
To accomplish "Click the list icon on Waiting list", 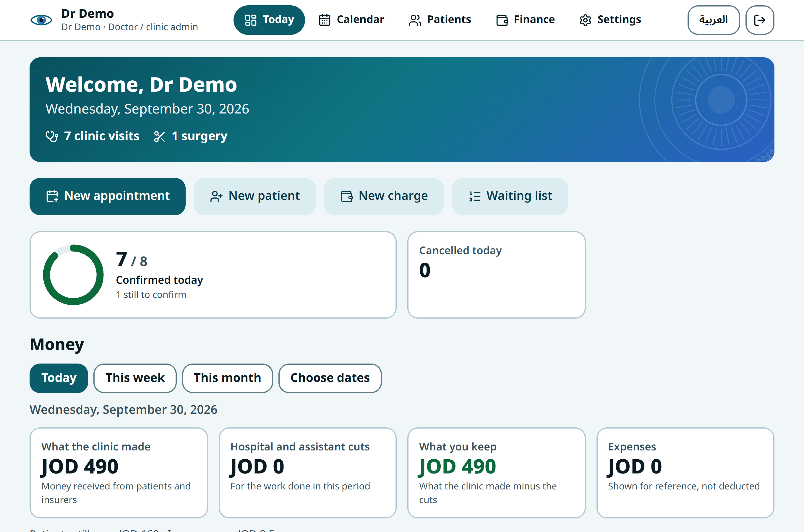I will (475, 196).
